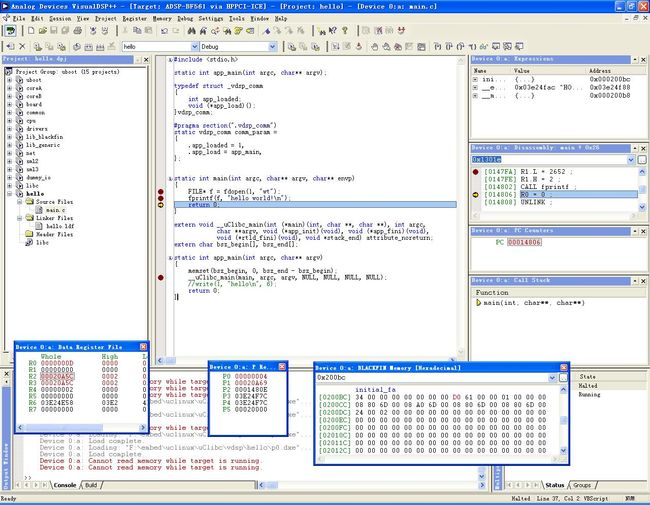Open the hello project selection dropdown
Screen dimensions: 650x505
coord(194,46)
